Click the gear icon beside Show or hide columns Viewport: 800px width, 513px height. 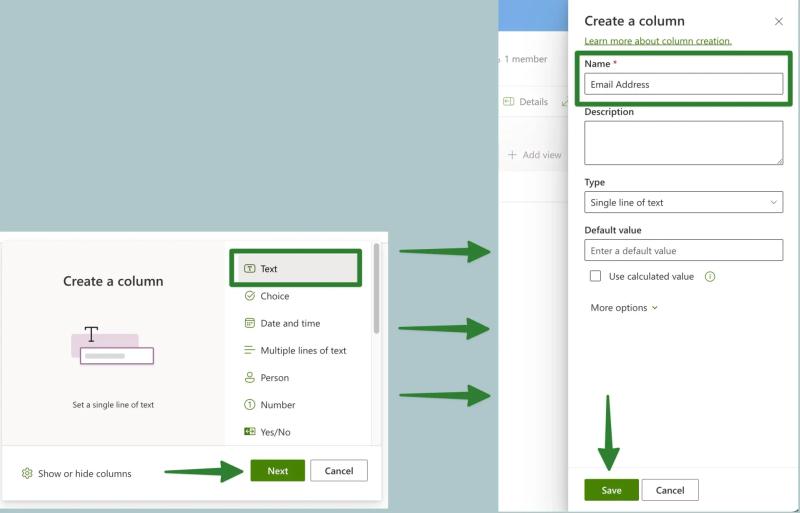tap(27, 473)
